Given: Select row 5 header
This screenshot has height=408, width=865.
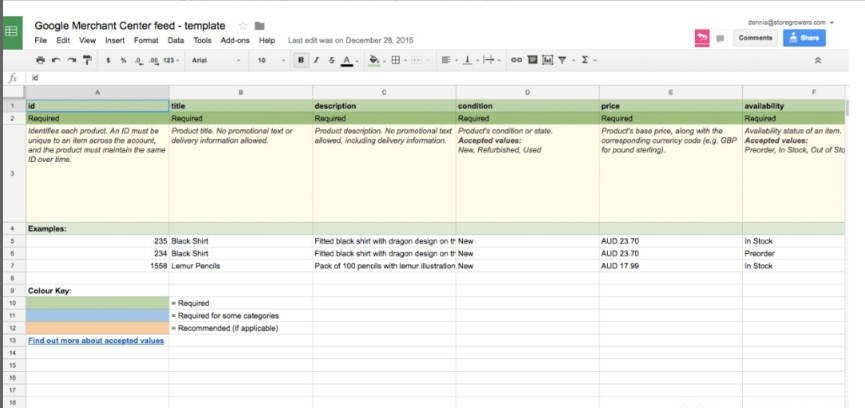Looking at the screenshot, I should (12, 241).
